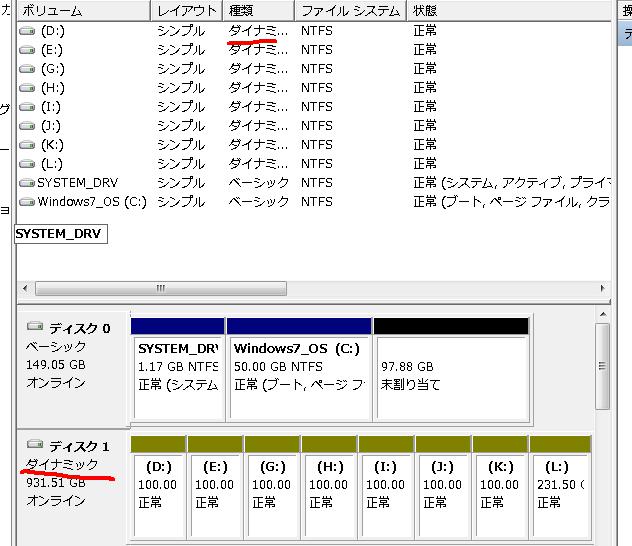
Task: Select the (J:) volume name in the list
Action: (x=51, y=126)
